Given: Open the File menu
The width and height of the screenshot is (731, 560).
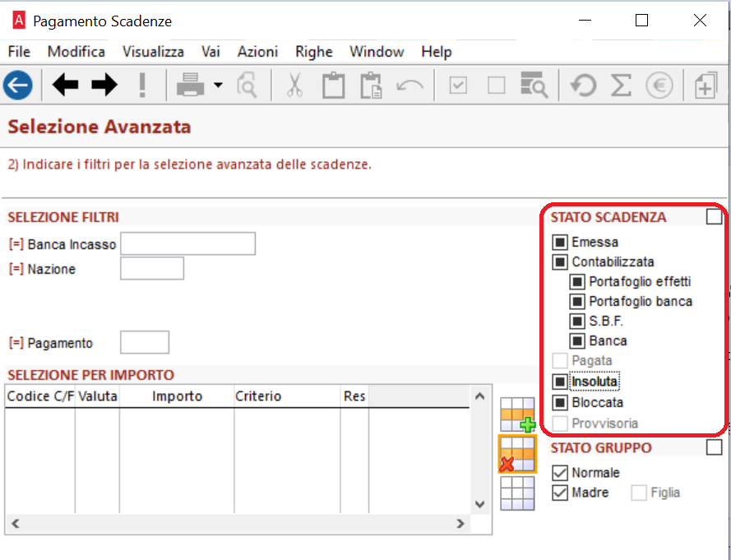Looking at the screenshot, I should point(19,51).
